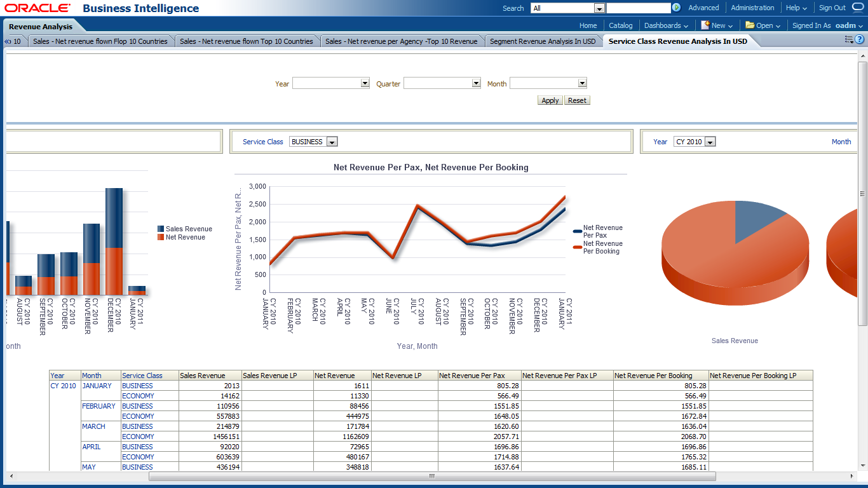Click in the search text field
Viewport: 868px width, 488px height.
(638, 8)
